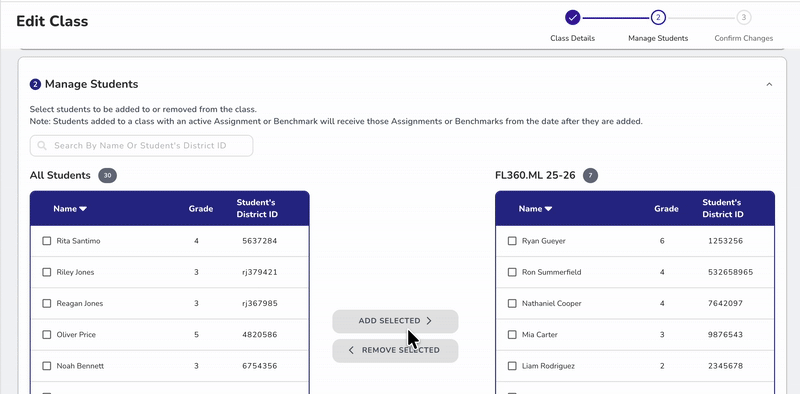Click the Manage Students step label
Screen dimensions: 800x394
pyautogui.click(x=658, y=38)
